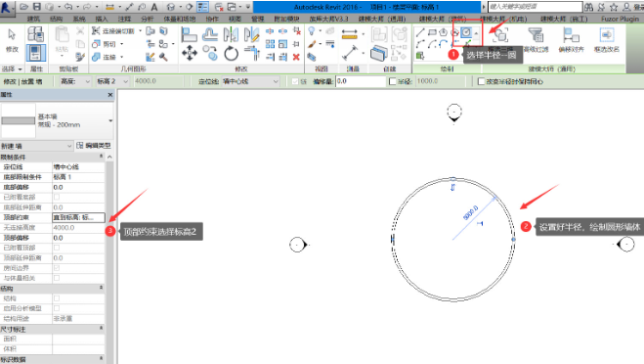Click the Undo arrow icon
The width and height of the screenshot is (644, 364).
68,7
